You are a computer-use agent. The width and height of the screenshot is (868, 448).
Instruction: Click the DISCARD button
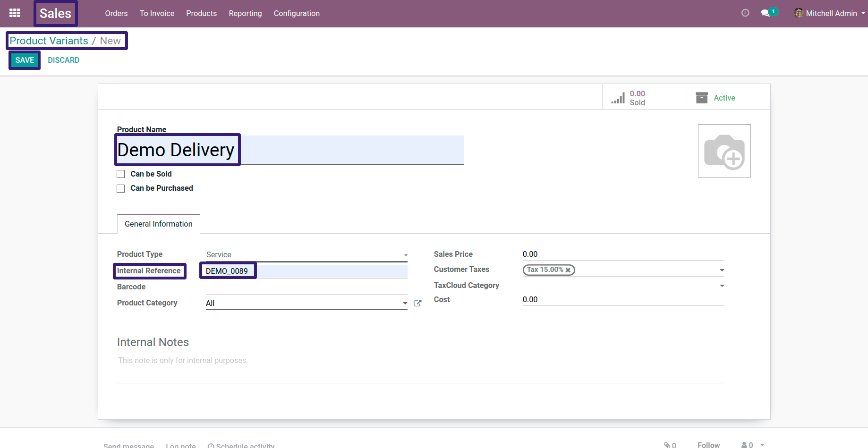64,60
